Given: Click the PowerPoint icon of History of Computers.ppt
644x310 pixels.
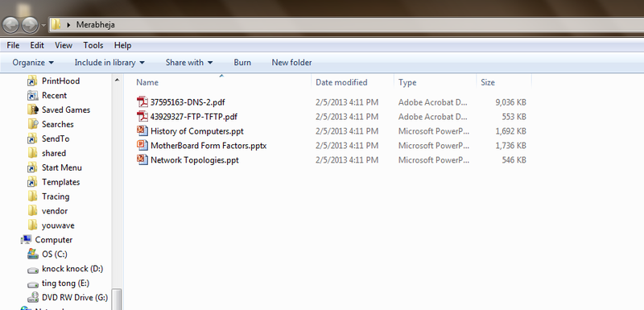Looking at the screenshot, I should click(142, 130).
